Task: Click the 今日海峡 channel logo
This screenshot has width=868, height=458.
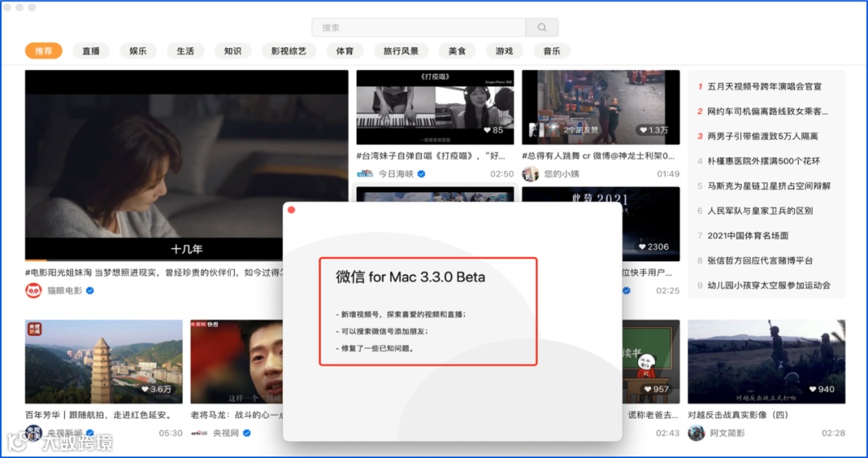Action: (365, 174)
